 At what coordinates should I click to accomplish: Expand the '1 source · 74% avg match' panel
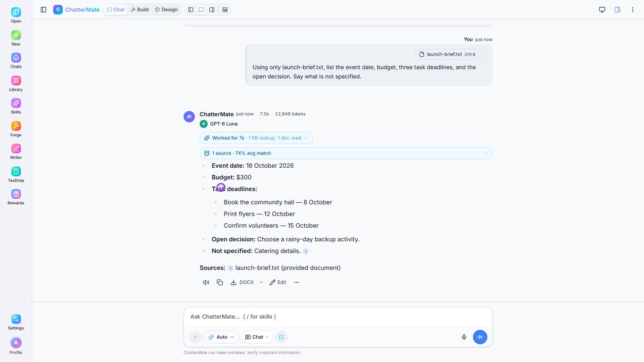click(346, 153)
